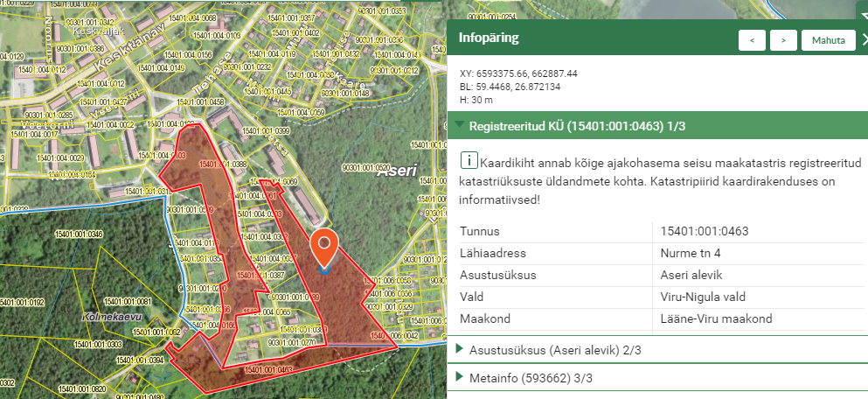Close the Infopäring panel

coord(864,39)
